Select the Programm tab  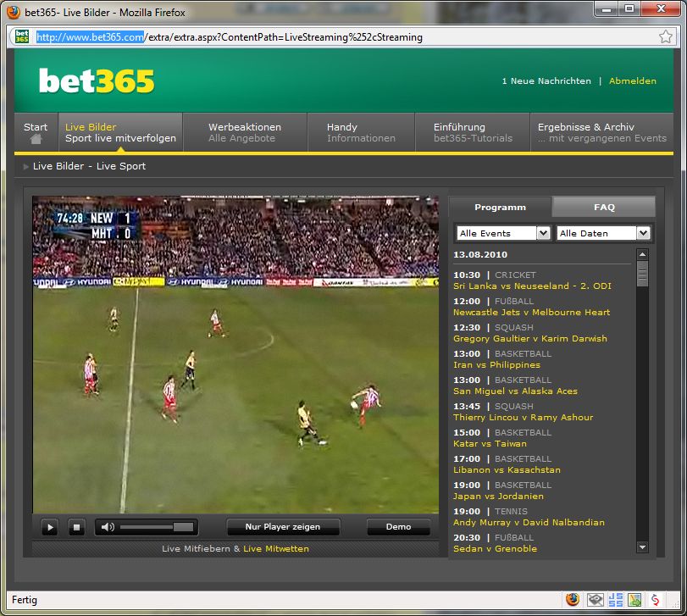tap(500, 207)
